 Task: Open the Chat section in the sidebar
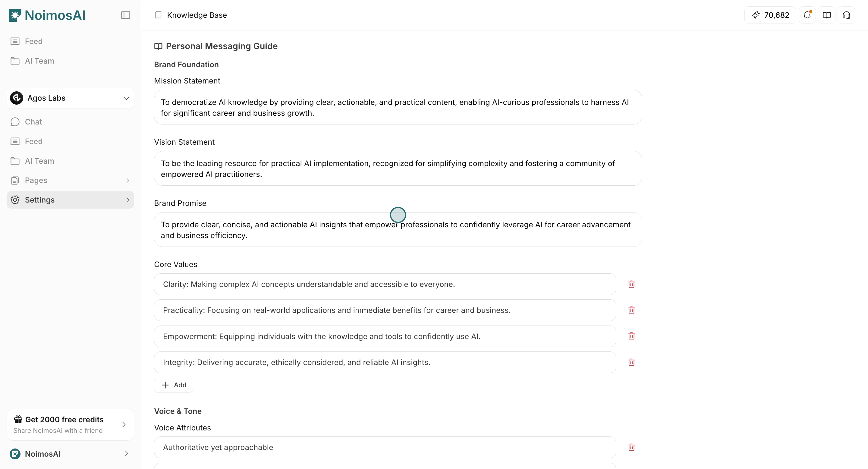(x=33, y=122)
